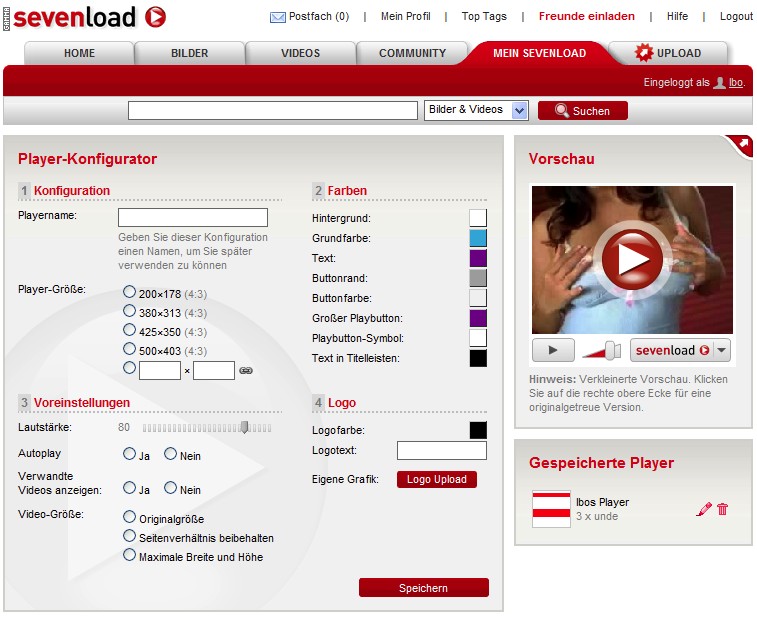Expand the sevenload dropdown arrow in preview player
Image resolution: width=757 pixels, height=620 pixels.
[721, 350]
